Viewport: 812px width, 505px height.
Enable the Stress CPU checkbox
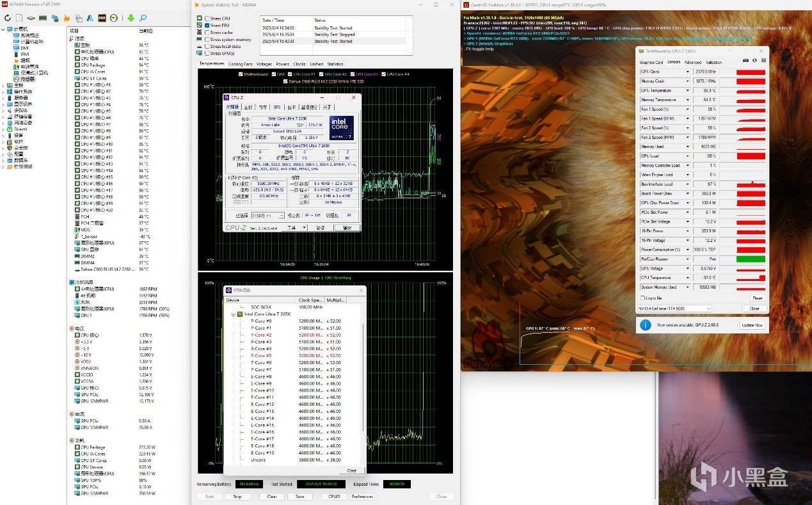click(x=207, y=19)
